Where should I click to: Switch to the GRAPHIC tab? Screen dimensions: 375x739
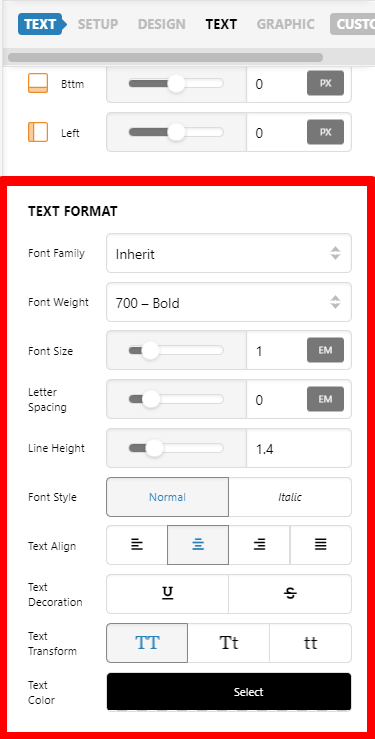point(285,24)
